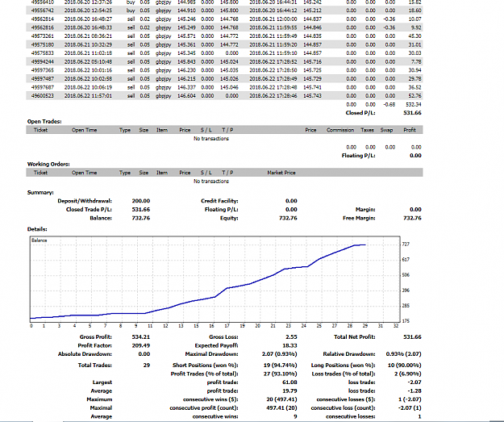Click ticket 49600523

coord(43,96)
